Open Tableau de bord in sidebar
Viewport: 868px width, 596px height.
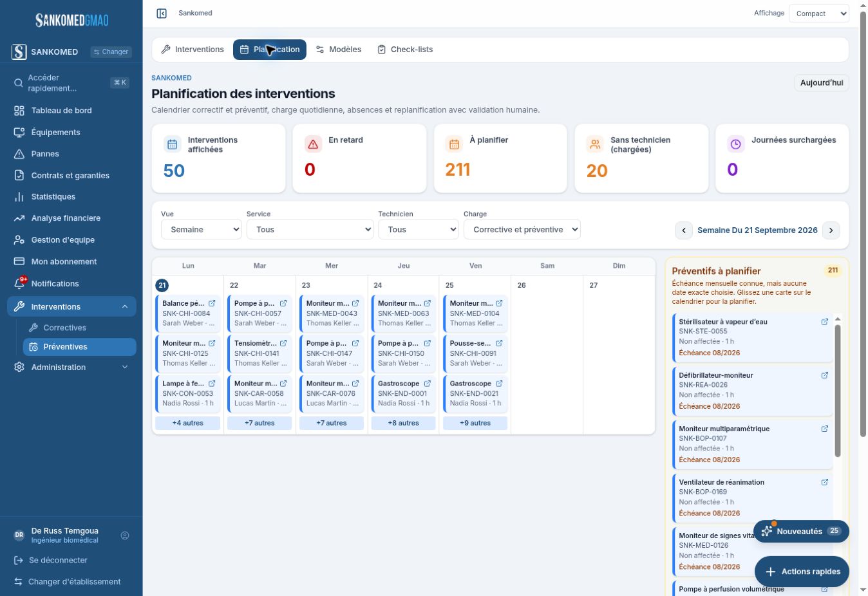tap(71, 111)
